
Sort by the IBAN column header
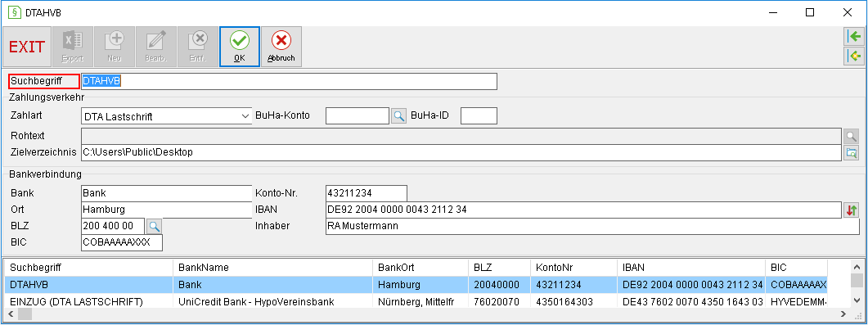pos(692,268)
